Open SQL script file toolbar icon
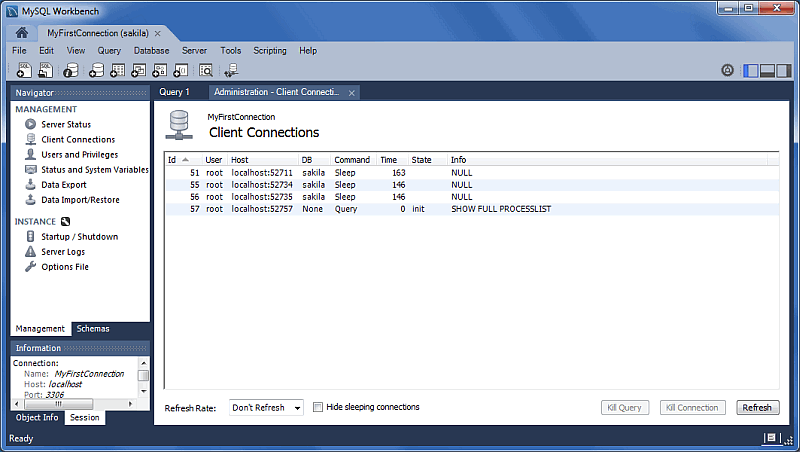This screenshot has height=452, width=800. pos(45,70)
